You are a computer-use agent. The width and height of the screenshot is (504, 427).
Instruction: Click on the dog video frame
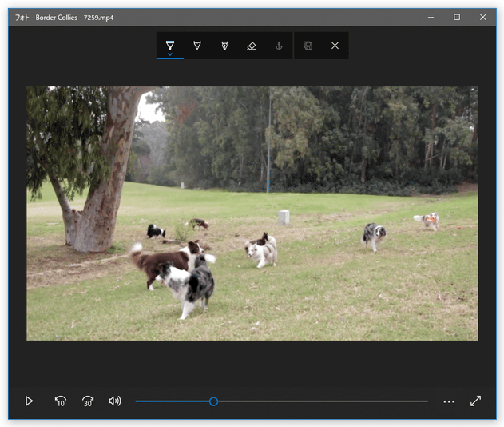pos(252,213)
